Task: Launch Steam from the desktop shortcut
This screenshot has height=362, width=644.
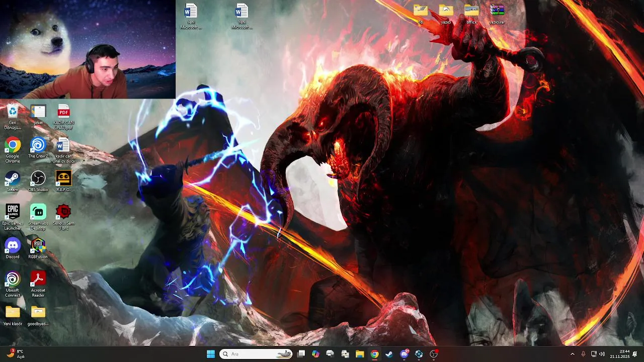Action: pos(13,182)
